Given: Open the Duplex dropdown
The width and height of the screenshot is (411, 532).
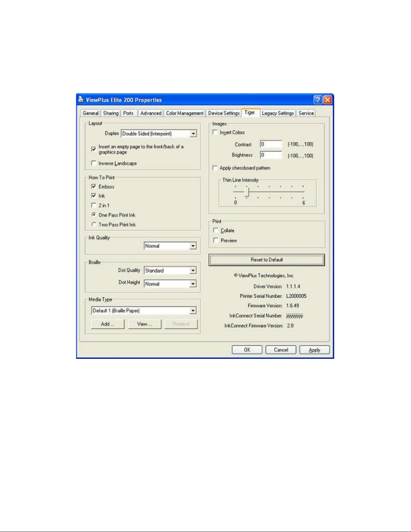Looking at the screenshot, I should [x=159, y=134].
